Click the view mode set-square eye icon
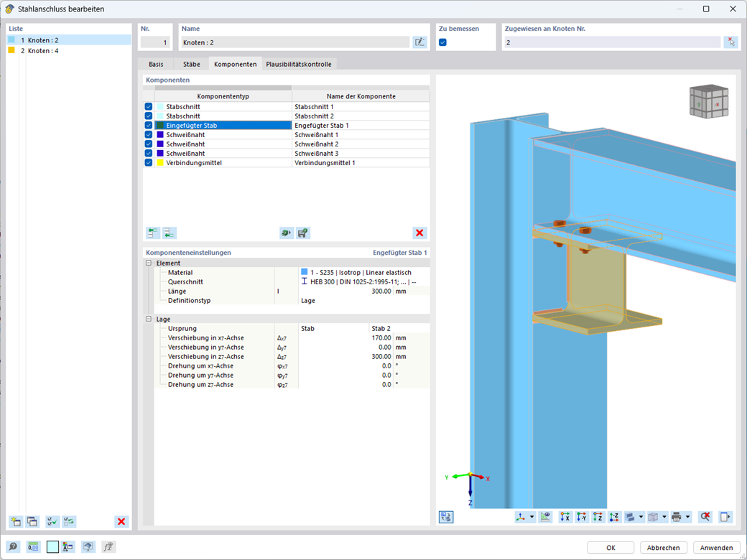This screenshot has height=560, width=747. tap(545, 517)
